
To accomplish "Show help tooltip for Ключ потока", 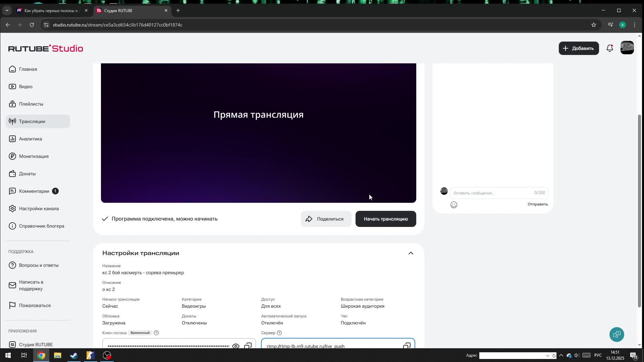I will (156, 333).
